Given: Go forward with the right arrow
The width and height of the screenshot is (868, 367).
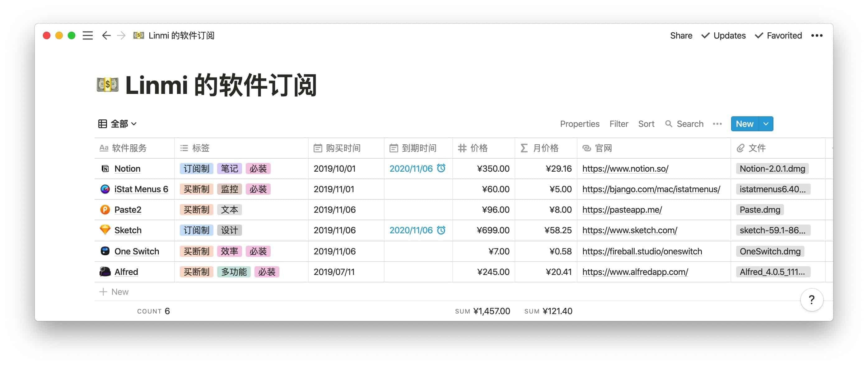Looking at the screenshot, I should click(121, 35).
